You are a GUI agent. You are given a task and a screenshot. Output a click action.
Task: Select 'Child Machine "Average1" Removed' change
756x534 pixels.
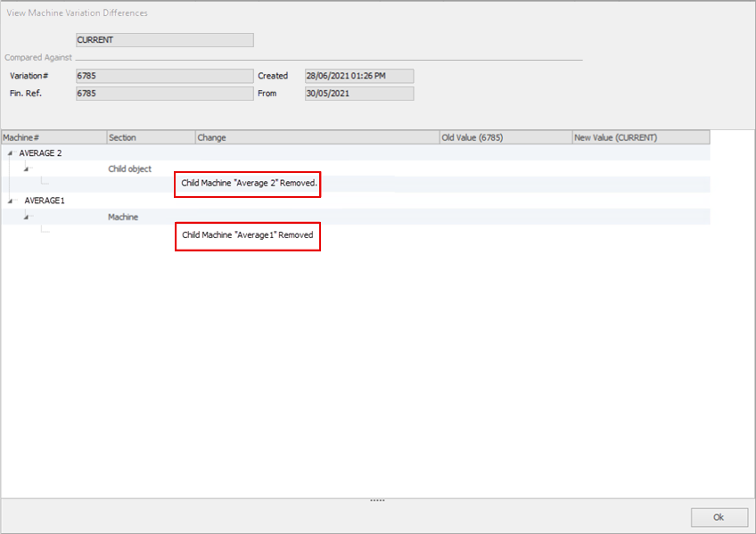[247, 235]
